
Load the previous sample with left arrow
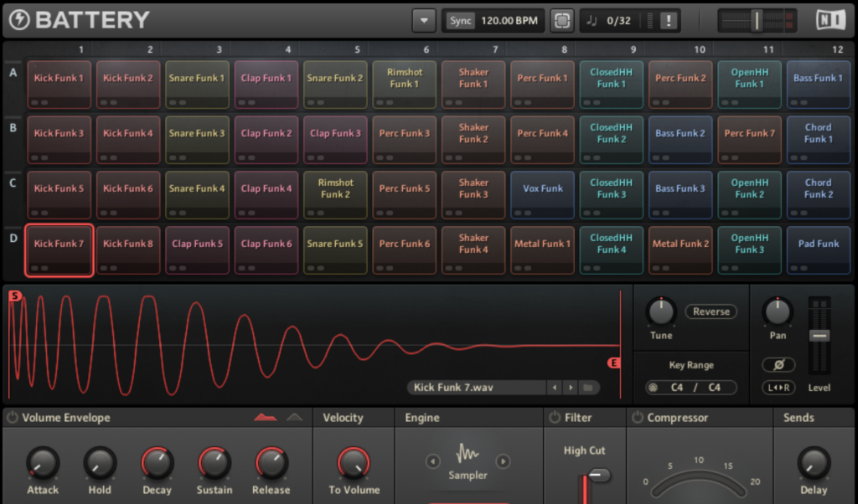553,388
